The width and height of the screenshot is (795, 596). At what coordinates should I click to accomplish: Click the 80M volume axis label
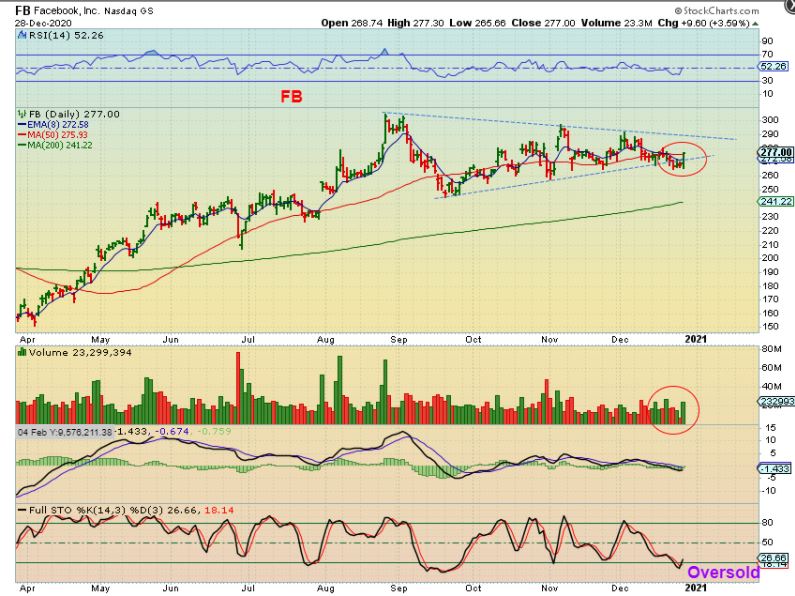click(771, 349)
